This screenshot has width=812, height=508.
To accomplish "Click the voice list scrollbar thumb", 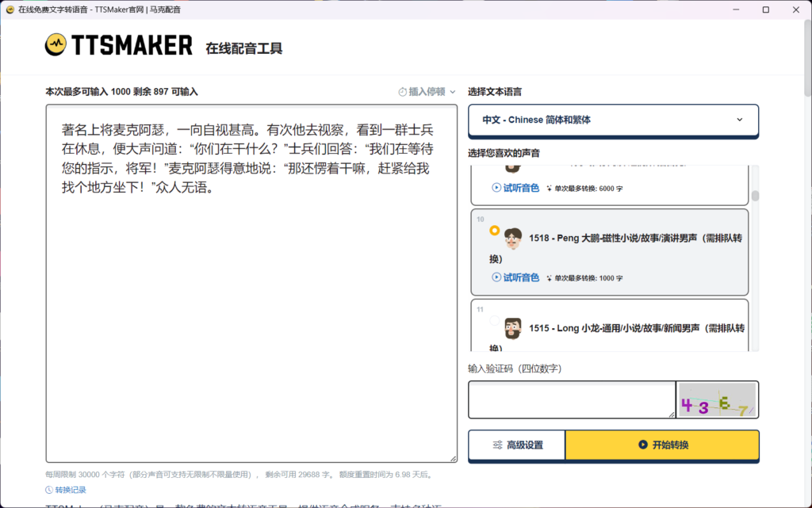I will tap(755, 196).
